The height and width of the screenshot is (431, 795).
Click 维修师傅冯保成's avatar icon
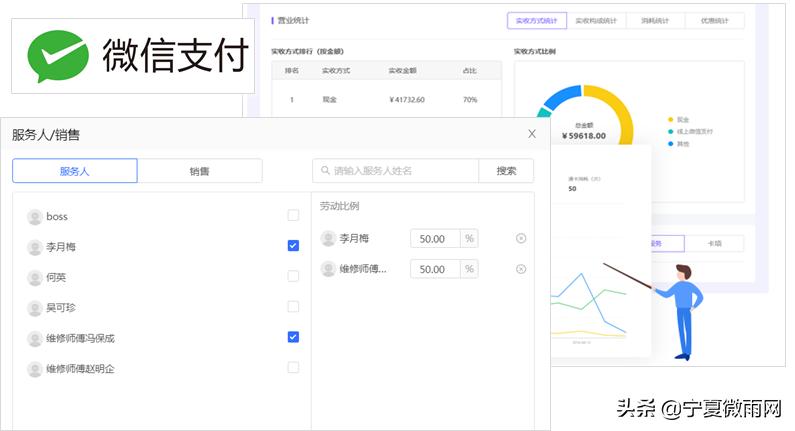click(x=34, y=339)
